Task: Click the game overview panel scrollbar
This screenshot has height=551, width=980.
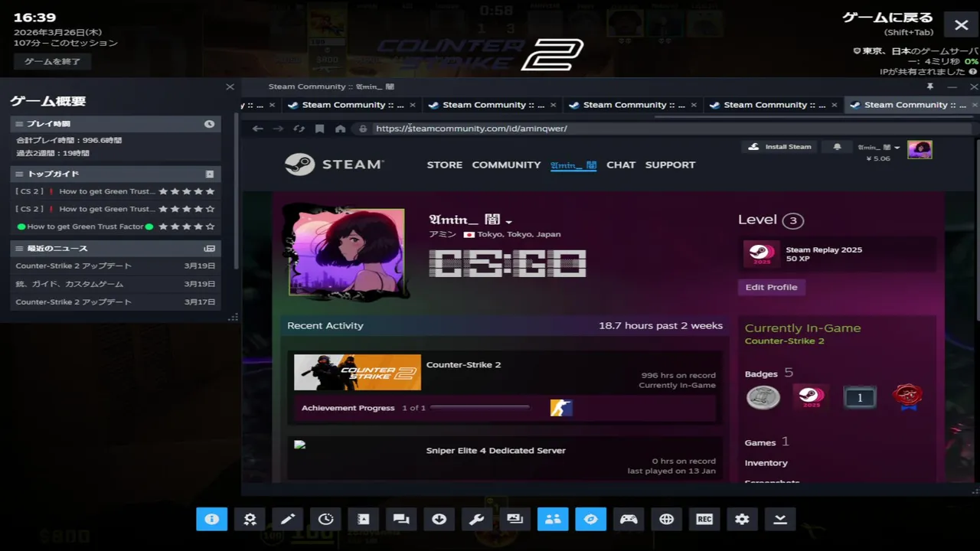Action: [237, 191]
